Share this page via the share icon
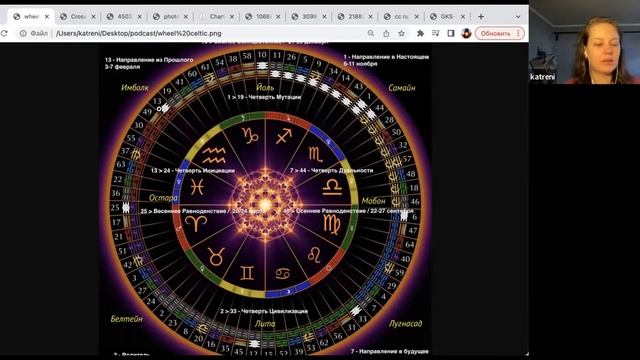The height and width of the screenshot is (360, 640). click(386, 33)
